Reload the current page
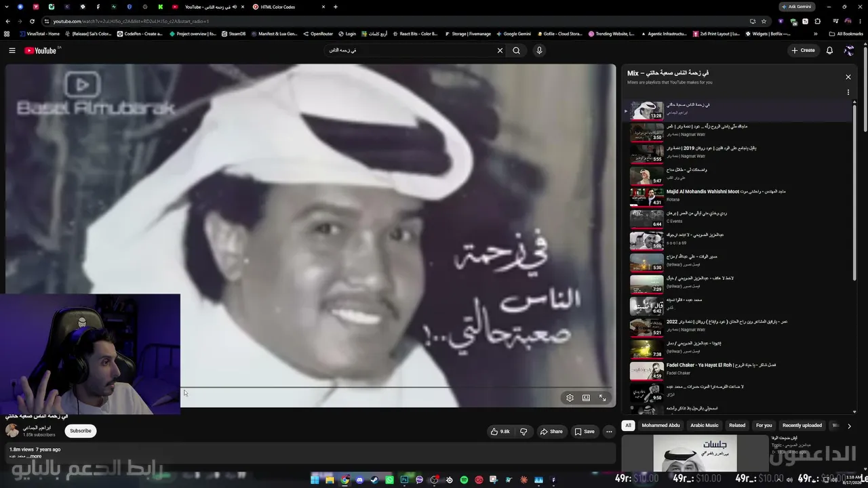This screenshot has height=488, width=868. click(x=32, y=21)
